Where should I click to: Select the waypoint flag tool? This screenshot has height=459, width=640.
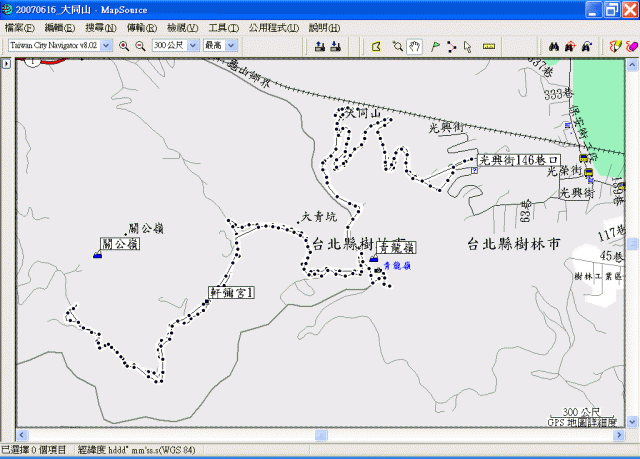point(435,46)
